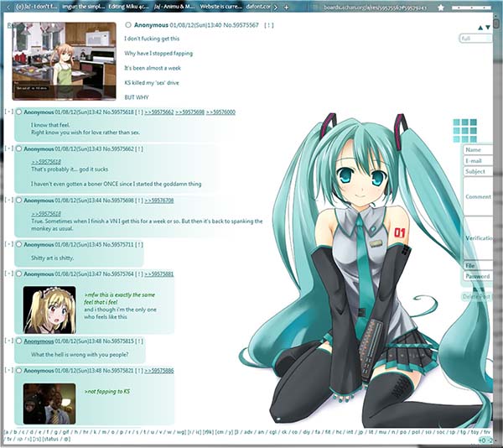Click the vertical scrollbar thumb
503x448 pixels.
click(496, 23)
